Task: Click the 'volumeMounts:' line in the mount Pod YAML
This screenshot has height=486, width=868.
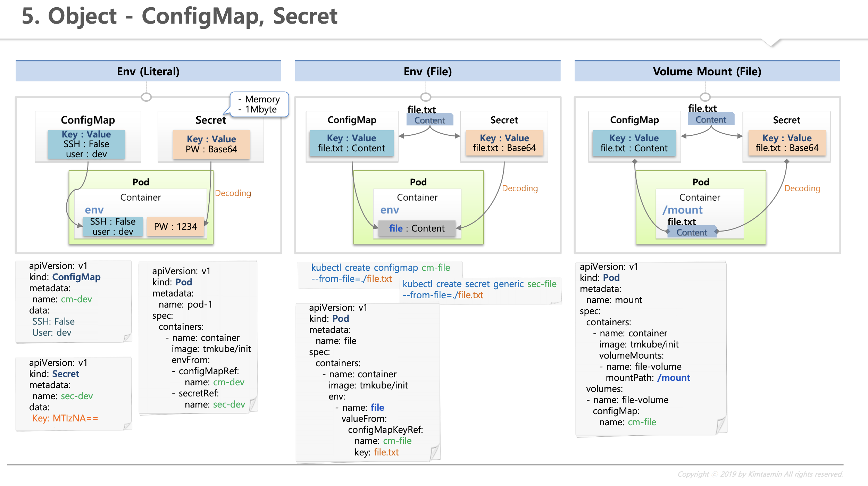Action: [x=632, y=355]
